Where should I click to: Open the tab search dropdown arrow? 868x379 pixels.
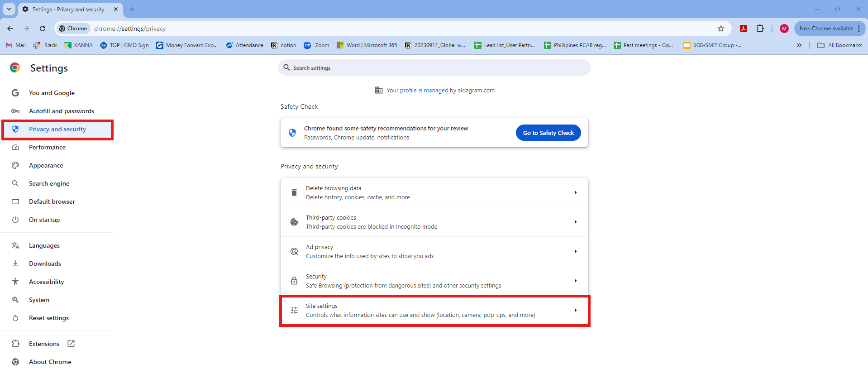[9, 9]
